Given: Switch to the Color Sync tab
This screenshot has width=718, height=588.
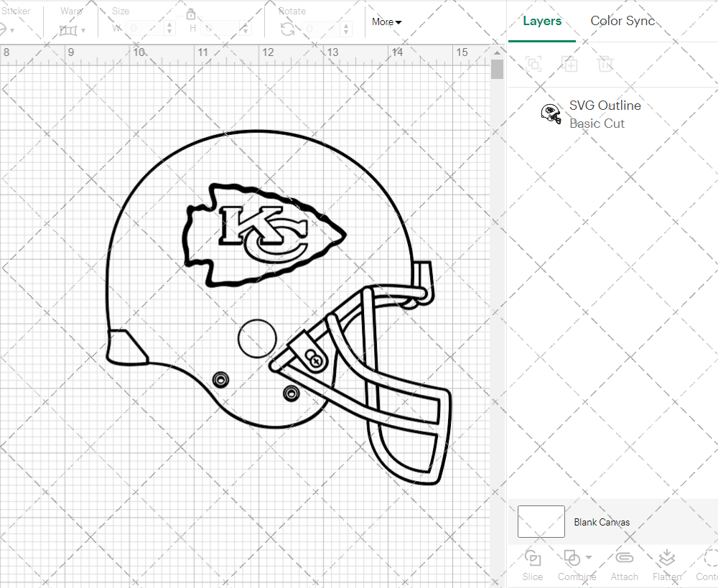Looking at the screenshot, I should click(623, 21).
